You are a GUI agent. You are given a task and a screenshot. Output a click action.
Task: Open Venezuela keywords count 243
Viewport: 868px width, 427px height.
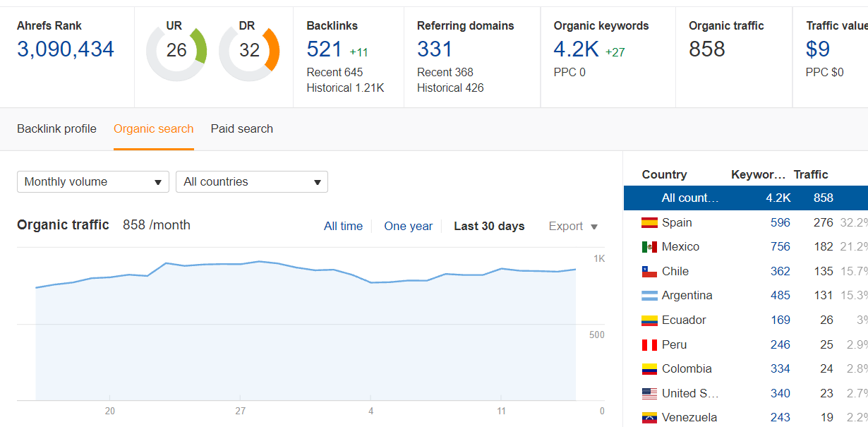[780, 417]
